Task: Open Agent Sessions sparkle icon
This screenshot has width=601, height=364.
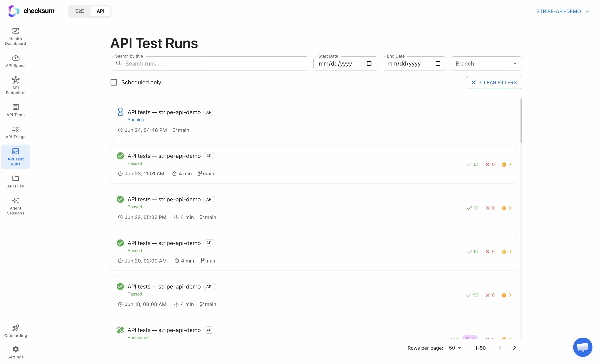Action: pos(16,201)
